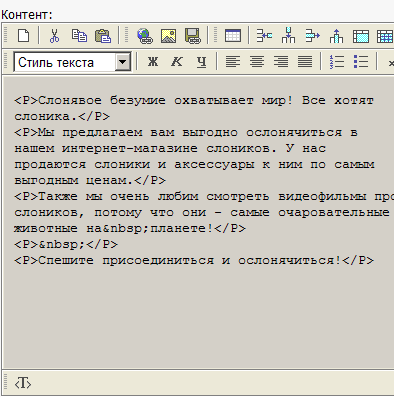Screen dimensions: 394x397
Task: Click the text 'выгодным ценам.'
Action: click(74, 180)
